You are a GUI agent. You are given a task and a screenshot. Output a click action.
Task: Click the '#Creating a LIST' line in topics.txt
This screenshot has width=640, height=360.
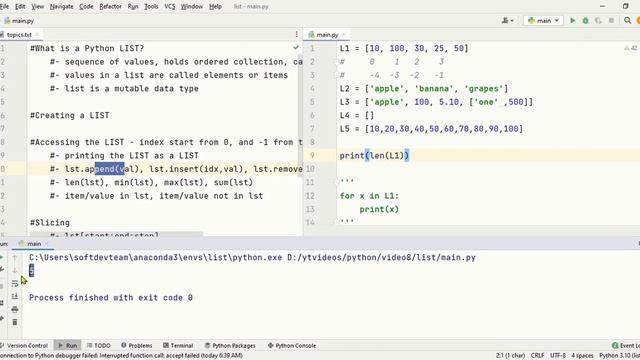70,116
